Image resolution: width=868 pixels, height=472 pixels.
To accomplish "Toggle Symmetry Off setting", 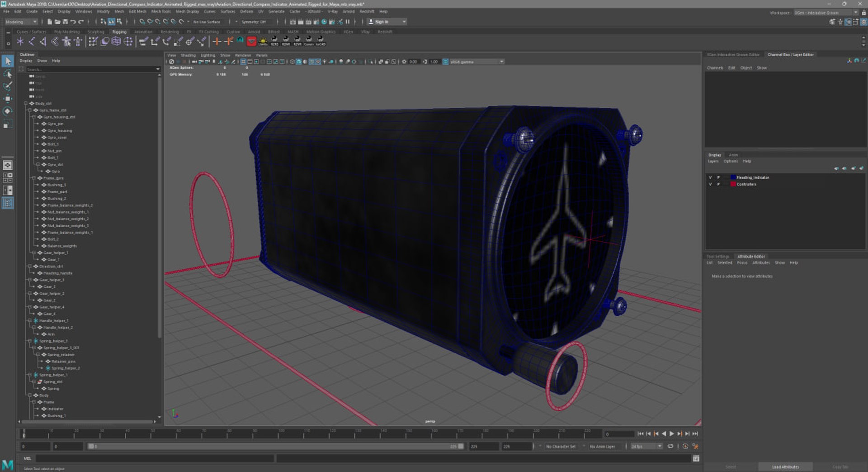I will pyautogui.click(x=253, y=22).
